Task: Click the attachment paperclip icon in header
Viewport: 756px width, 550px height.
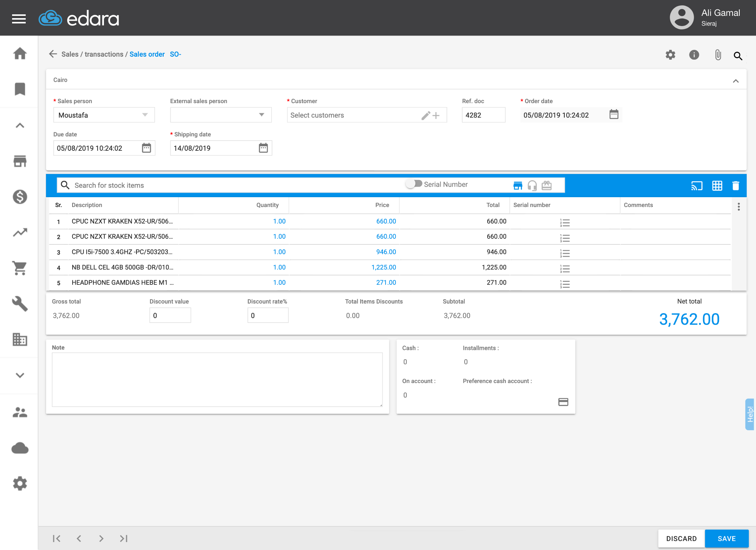Action: click(717, 55)
